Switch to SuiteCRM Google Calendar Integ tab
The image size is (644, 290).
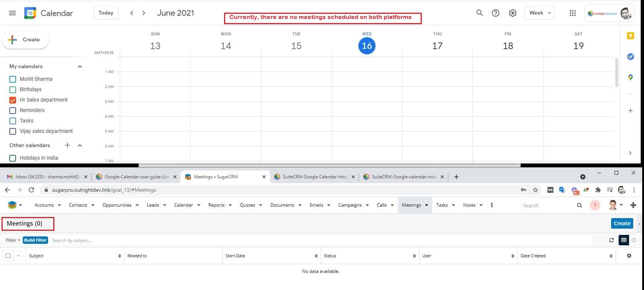tap(315, 177)
